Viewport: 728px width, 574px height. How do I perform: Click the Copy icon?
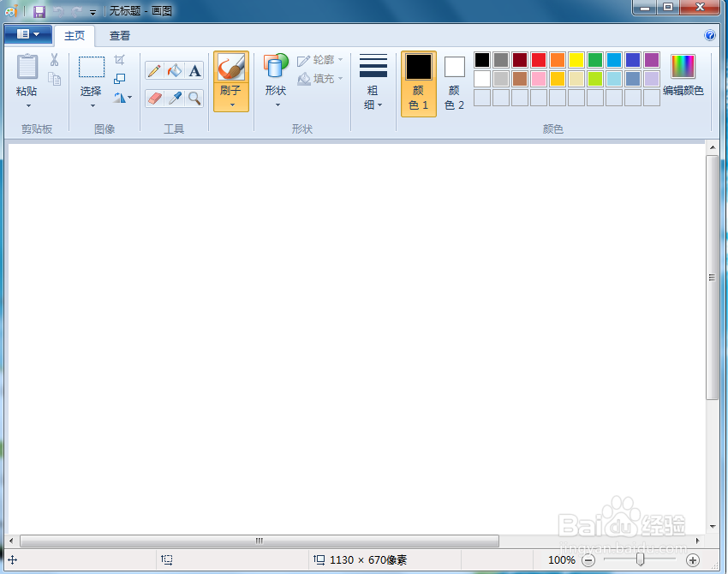pyautogui.click(x=55, y=79)
